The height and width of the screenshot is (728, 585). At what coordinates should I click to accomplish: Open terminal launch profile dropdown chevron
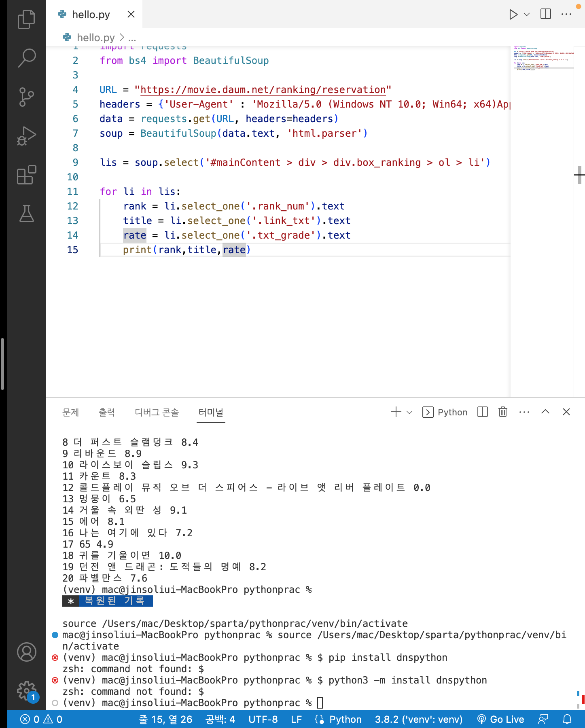[x=409, y=412]
